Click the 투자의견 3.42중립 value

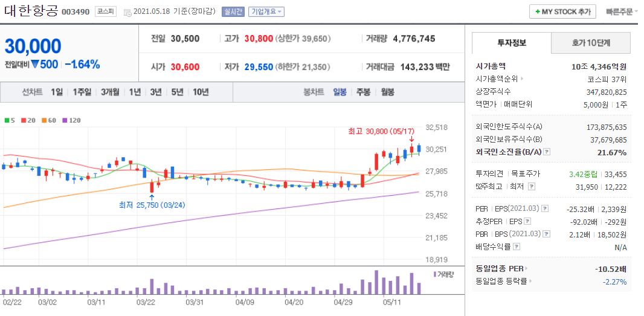pos(583,174)
